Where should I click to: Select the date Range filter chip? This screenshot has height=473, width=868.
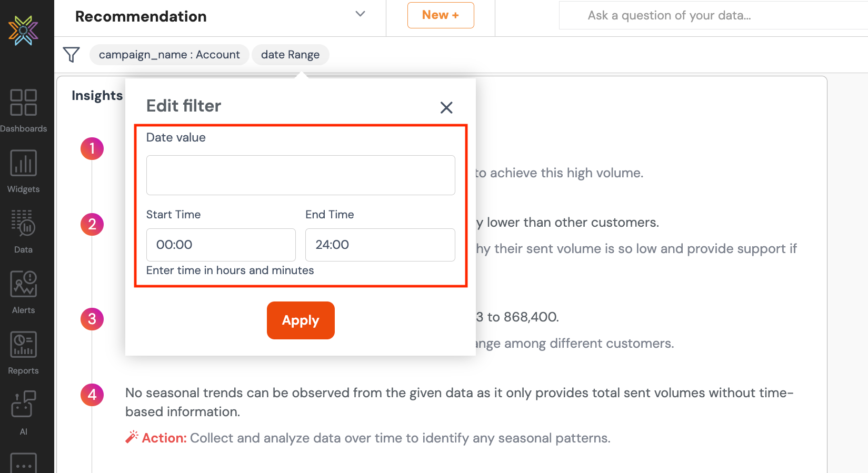(x=290, y=55)
